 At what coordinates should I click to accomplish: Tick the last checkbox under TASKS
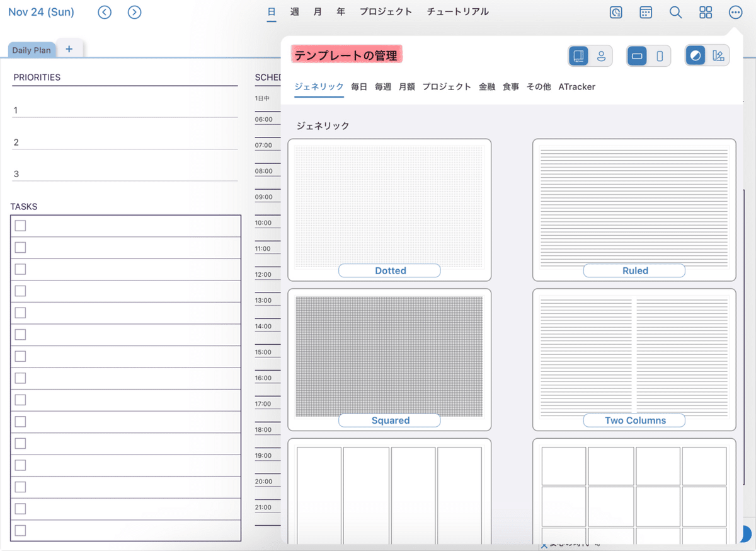pyautogui.click(x=20, y=530)
